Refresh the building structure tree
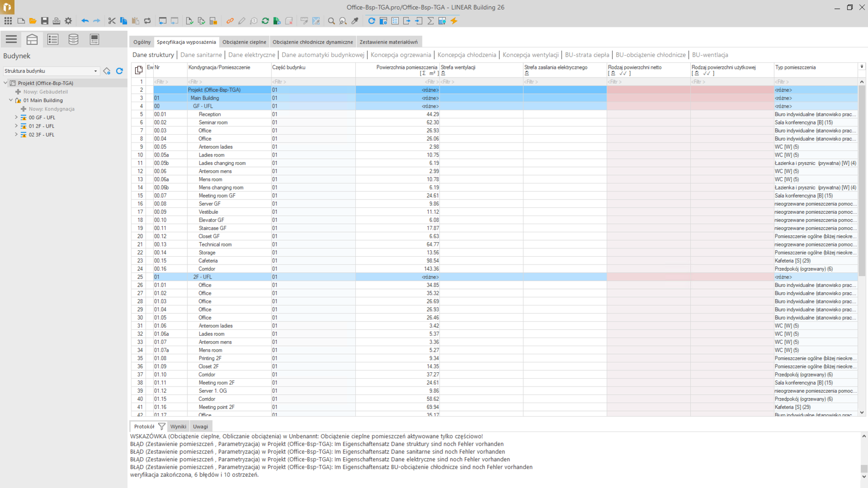 [120, 71]
